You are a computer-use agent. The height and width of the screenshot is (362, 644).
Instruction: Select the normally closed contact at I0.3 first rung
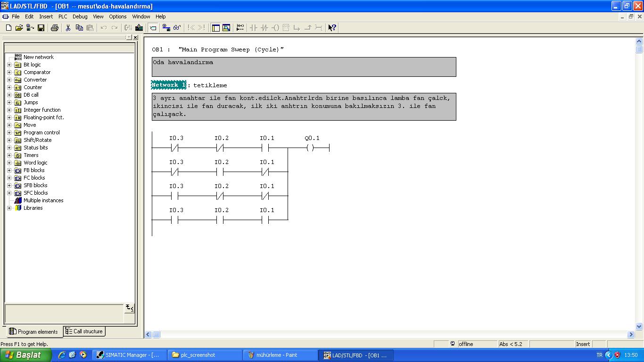pyautogui.click(x=174, y=148)
